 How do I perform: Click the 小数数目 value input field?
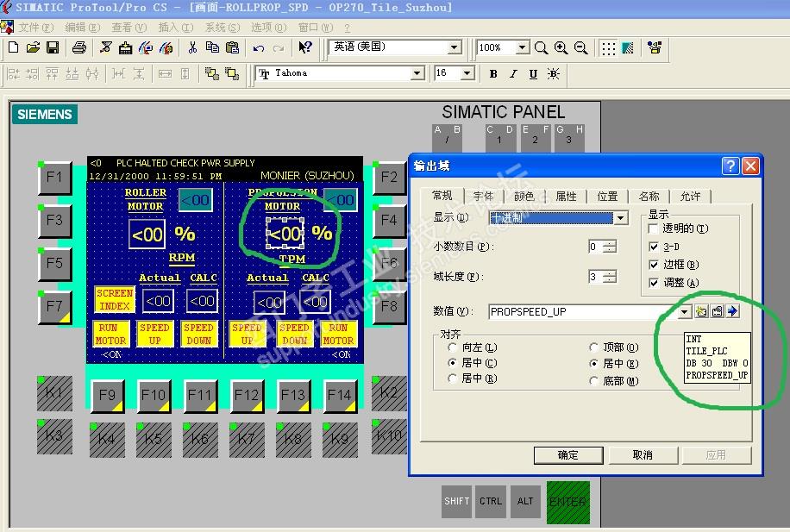pos(596,247)
